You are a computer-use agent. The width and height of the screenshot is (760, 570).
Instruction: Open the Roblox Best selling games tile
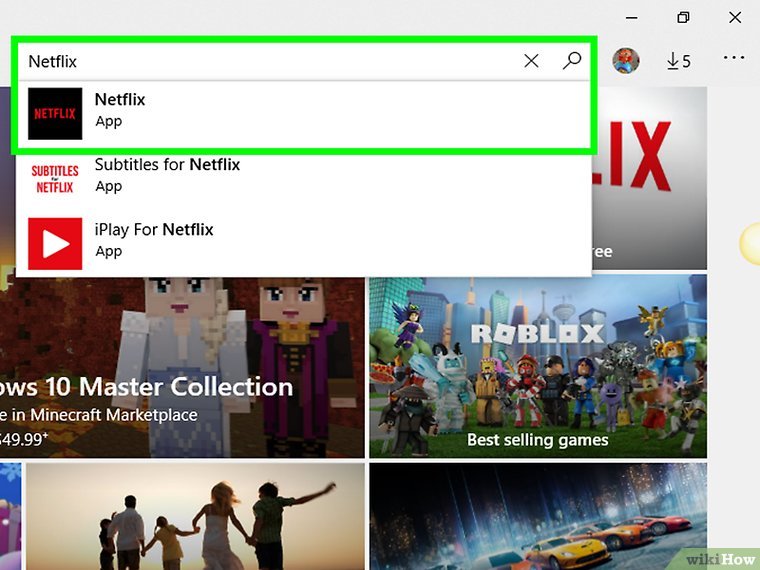pos(538,366)
